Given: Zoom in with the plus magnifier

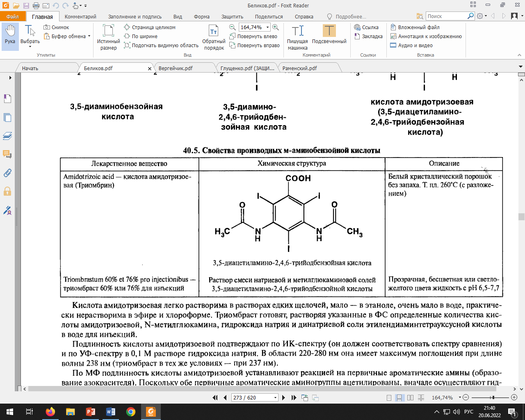Looking at the screenshot, I should [276, 27].
